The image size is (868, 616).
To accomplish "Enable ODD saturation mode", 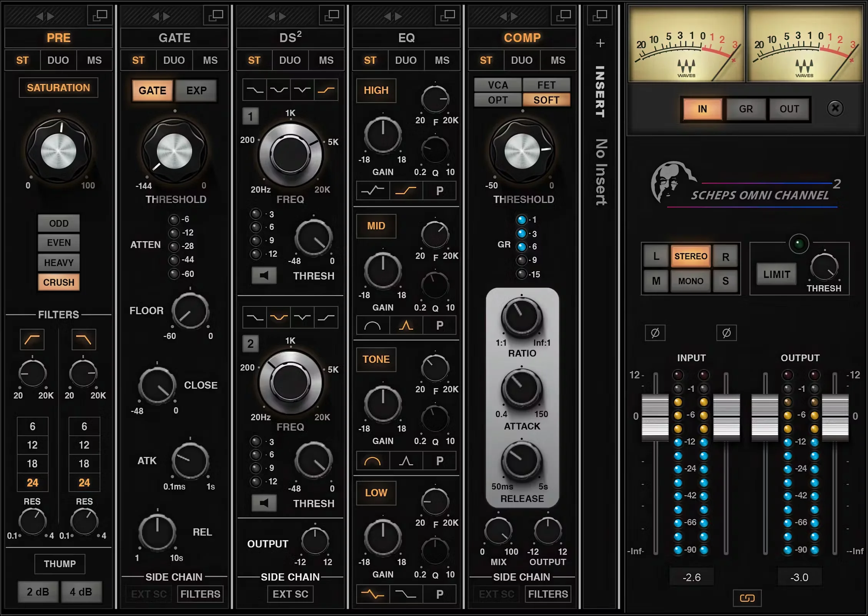I will (x=59, y=223).
